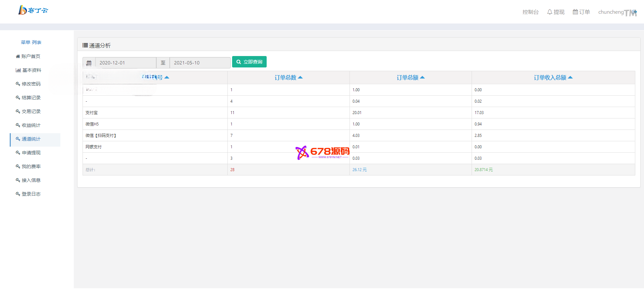Select 申请提现 from the sidebar menu
This screenshot has width=644, height=305.
(x=31, y=153)
